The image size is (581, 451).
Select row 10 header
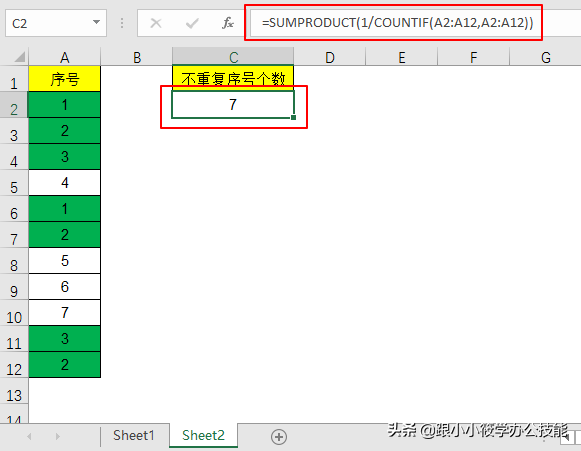14,313
